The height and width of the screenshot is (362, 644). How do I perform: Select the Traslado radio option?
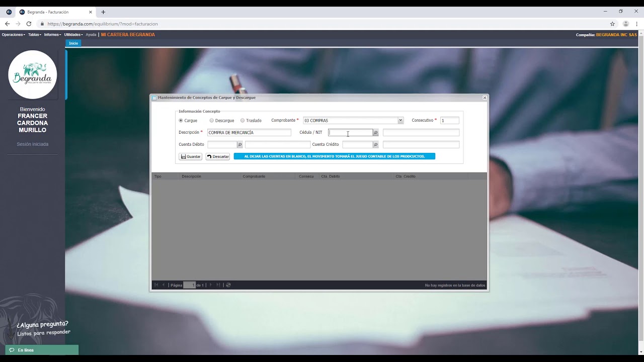(243, 121)
